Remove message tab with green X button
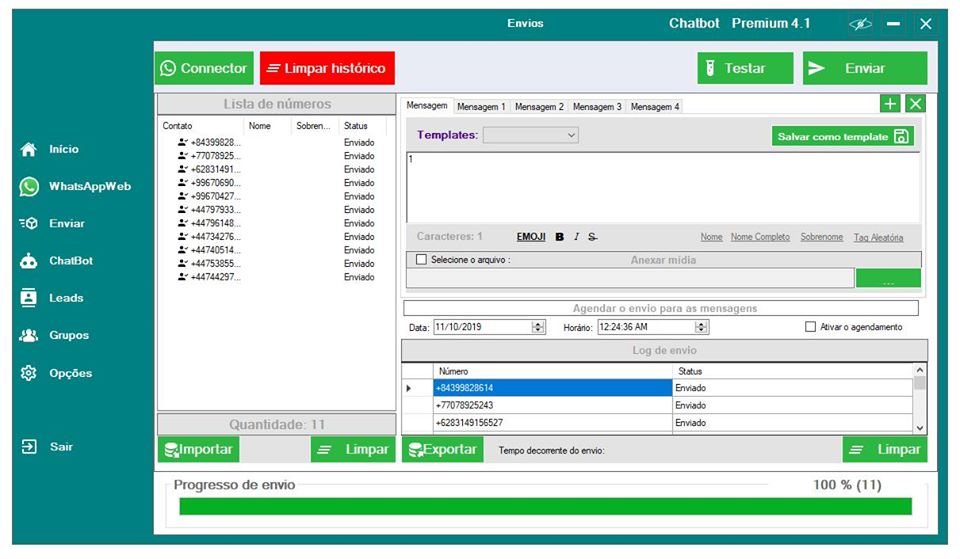This screenshot has width=960, height=559. click(915, 104)
